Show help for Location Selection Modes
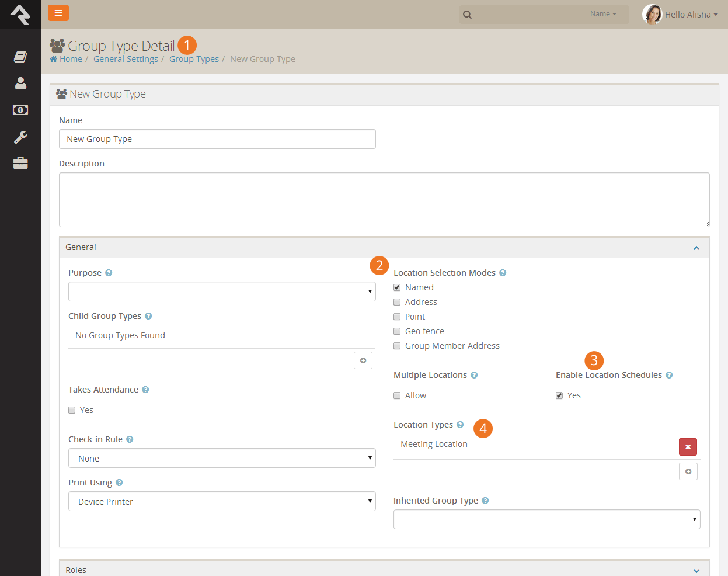The image size is (728, 576). click(x=503, y=273)
